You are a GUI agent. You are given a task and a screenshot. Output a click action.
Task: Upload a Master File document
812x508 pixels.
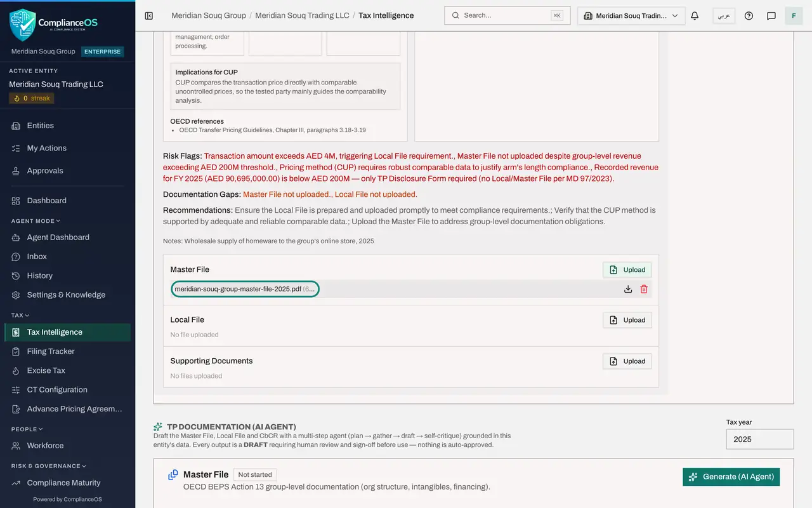(x=627, y=270)
